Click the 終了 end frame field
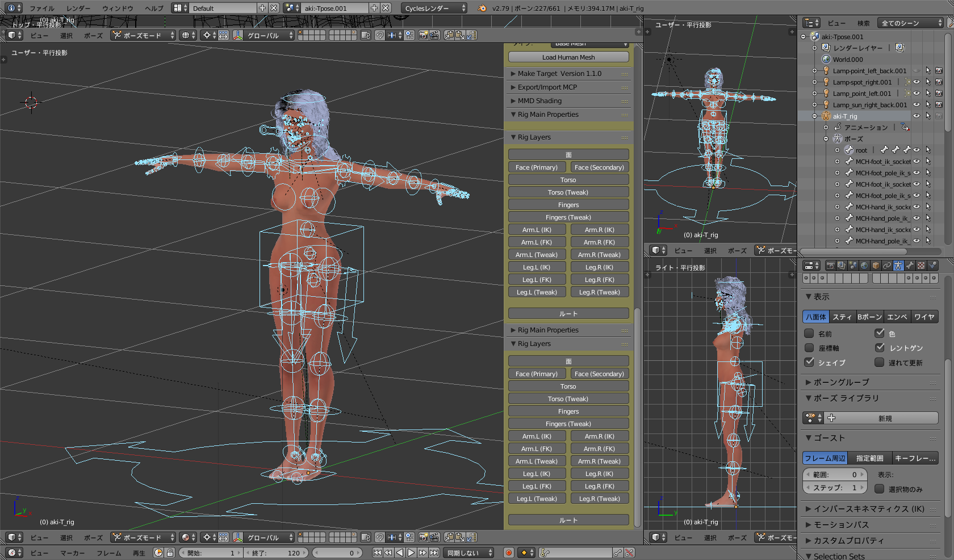 pyautogui.click(x=277, y=553)
